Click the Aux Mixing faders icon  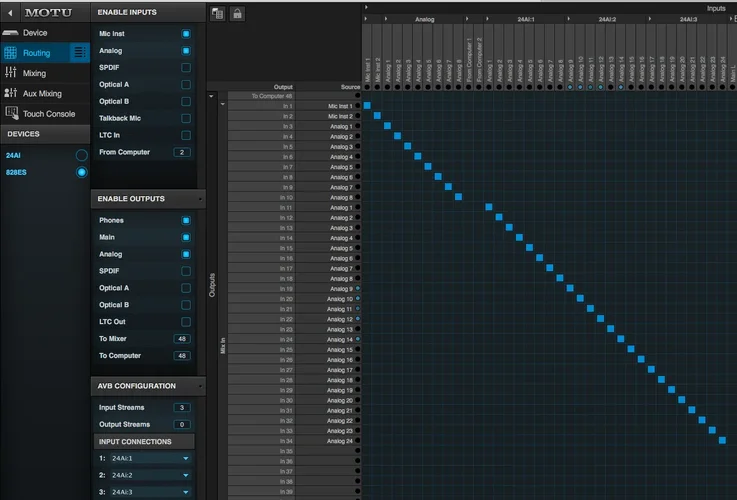(x=11, y=93)
